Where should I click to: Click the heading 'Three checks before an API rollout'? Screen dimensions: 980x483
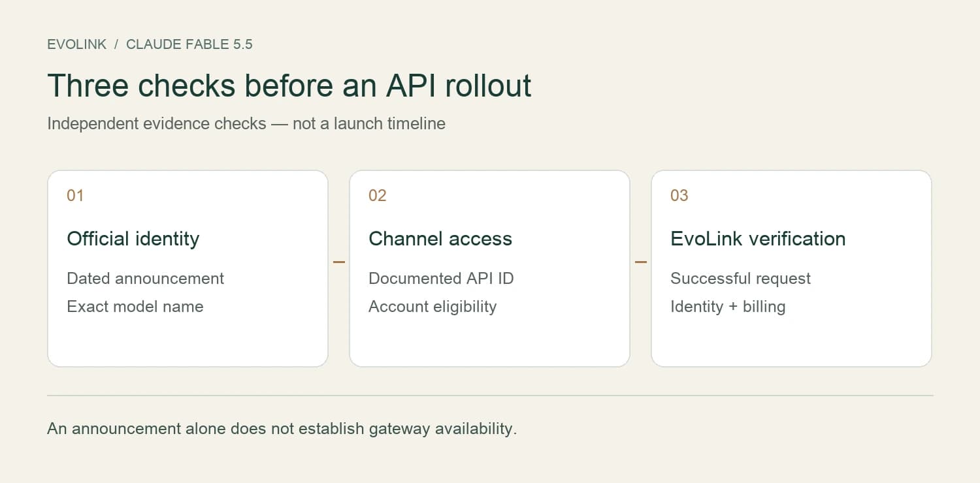[289, 86]
